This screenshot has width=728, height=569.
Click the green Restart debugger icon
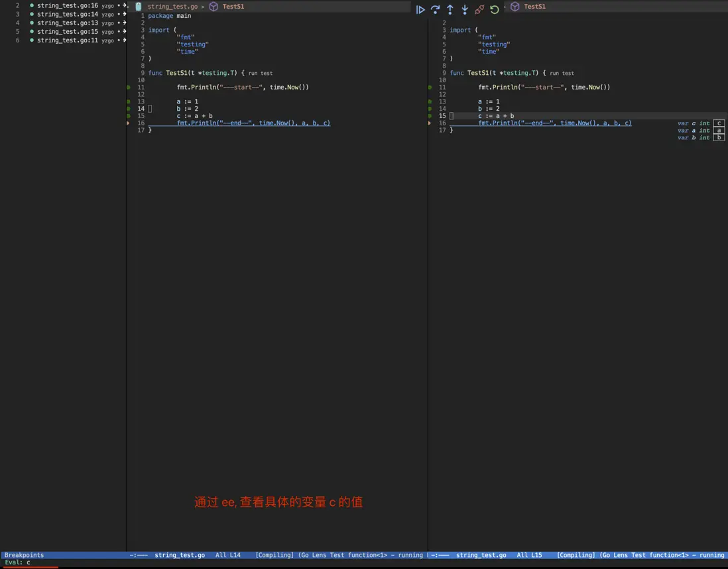pos(495,9)
